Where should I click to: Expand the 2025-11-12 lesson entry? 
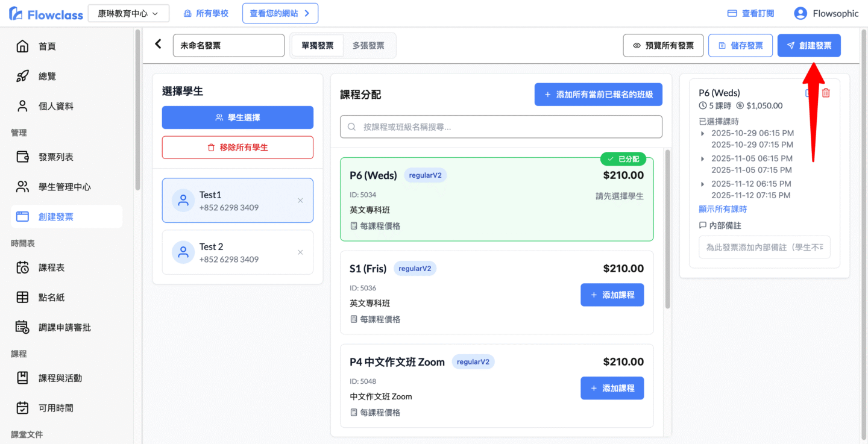pos(703,184)
